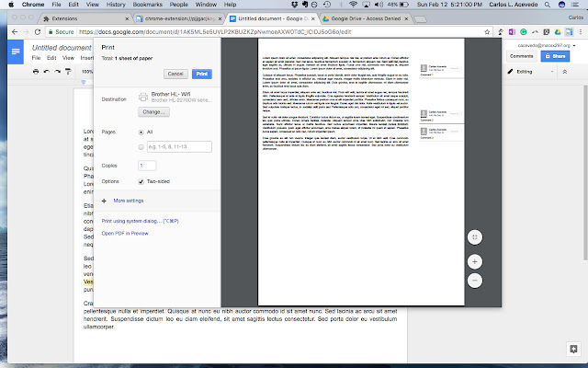Screen dimensions: 588x368
Task: Open the Explore button in the document corner
Action: coord(573,349)
